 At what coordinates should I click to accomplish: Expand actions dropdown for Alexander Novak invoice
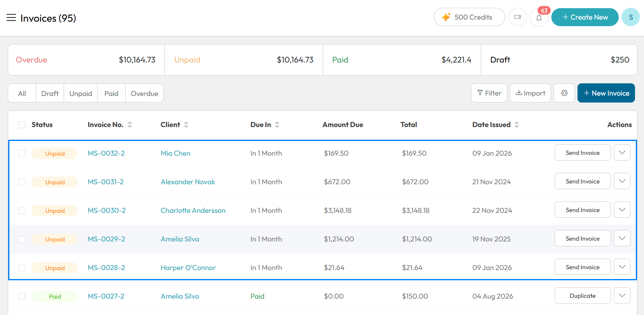(x=622, y=181)
